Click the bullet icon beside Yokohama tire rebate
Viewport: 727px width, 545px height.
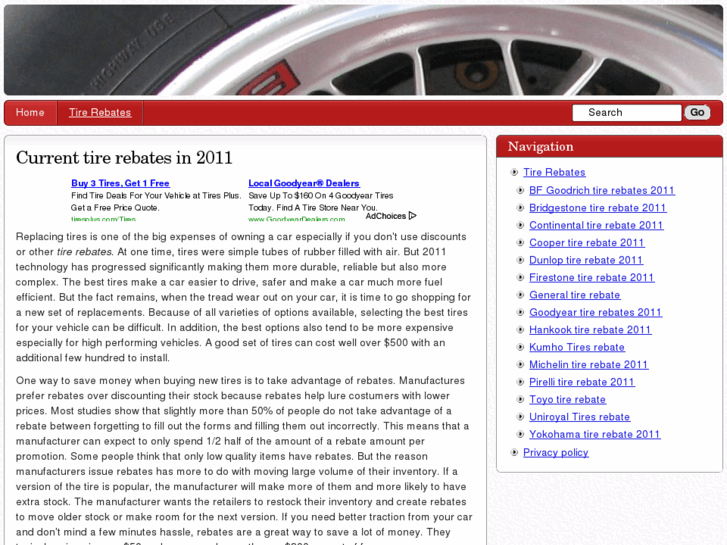click(520, 434)
